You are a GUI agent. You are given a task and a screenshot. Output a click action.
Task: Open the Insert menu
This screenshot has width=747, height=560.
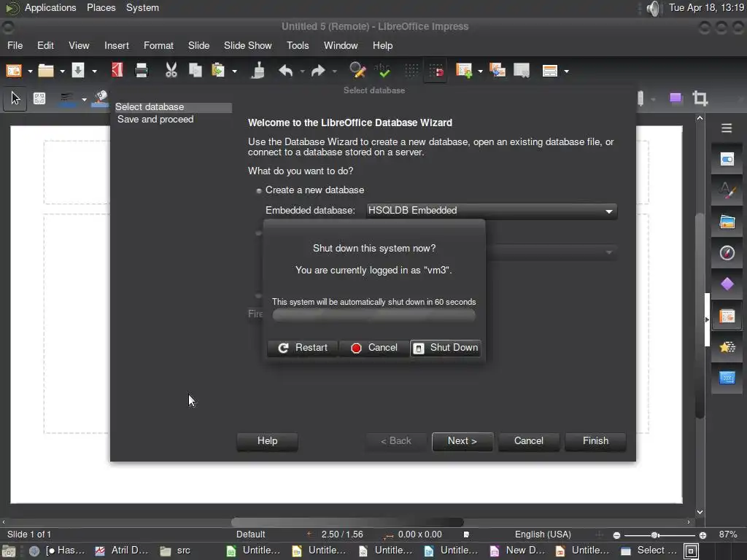(x=116, y=46)
